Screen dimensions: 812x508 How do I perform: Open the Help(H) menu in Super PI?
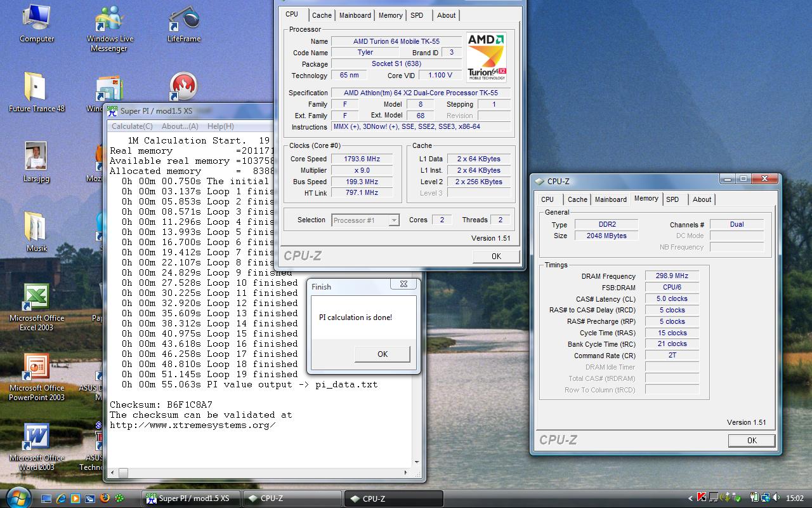click(220, 126)
